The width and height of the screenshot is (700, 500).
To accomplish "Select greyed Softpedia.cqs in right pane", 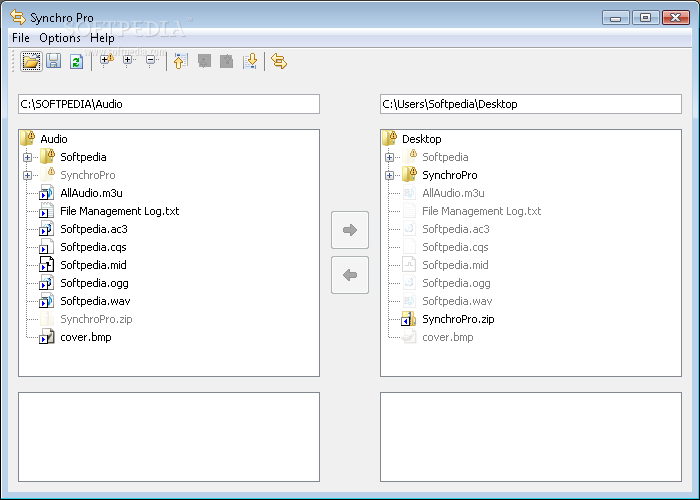I will 455,247.
